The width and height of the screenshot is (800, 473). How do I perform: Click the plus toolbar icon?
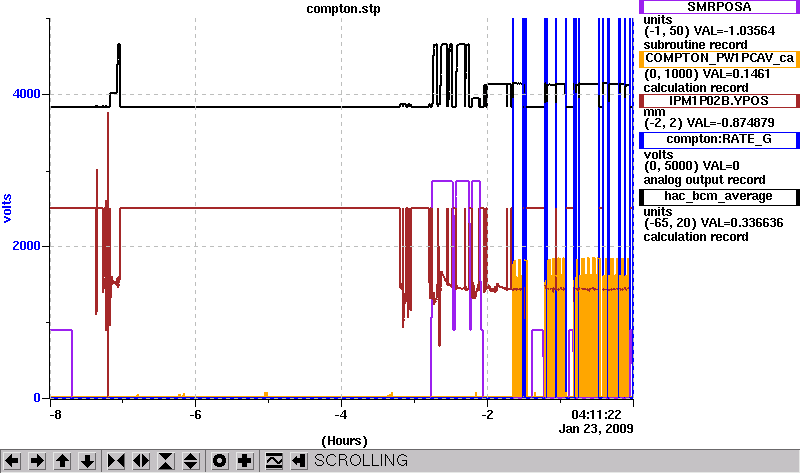coord(244,461)
